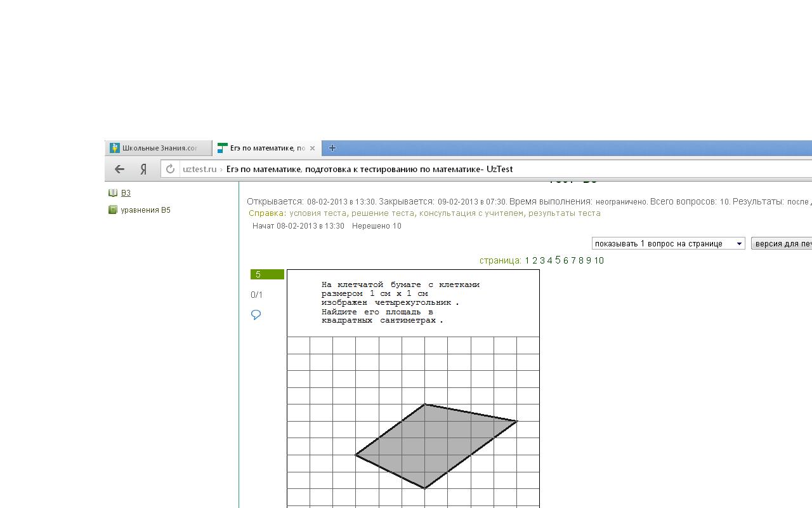This screenshot has height=508, width=812.
Task: Go to question page 8
Action: point(581,260)
